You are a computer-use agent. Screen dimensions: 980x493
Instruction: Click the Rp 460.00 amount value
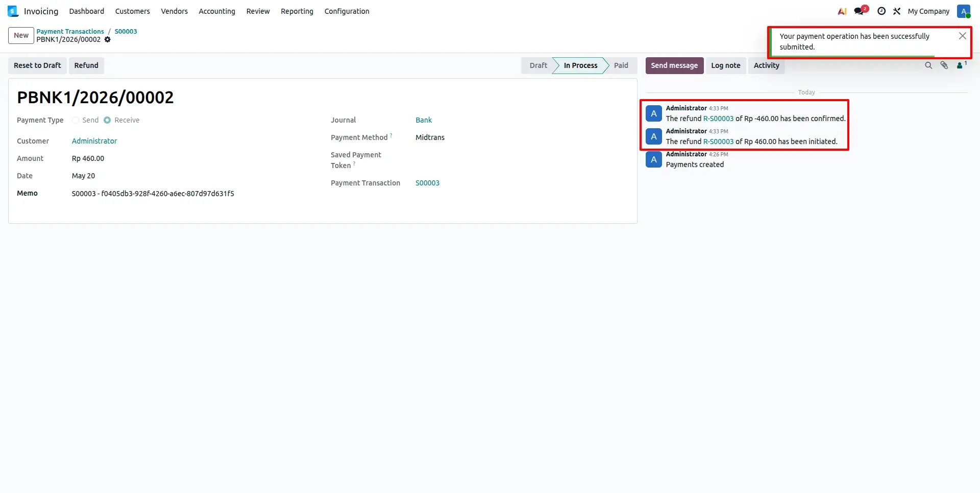coord(88,158)
